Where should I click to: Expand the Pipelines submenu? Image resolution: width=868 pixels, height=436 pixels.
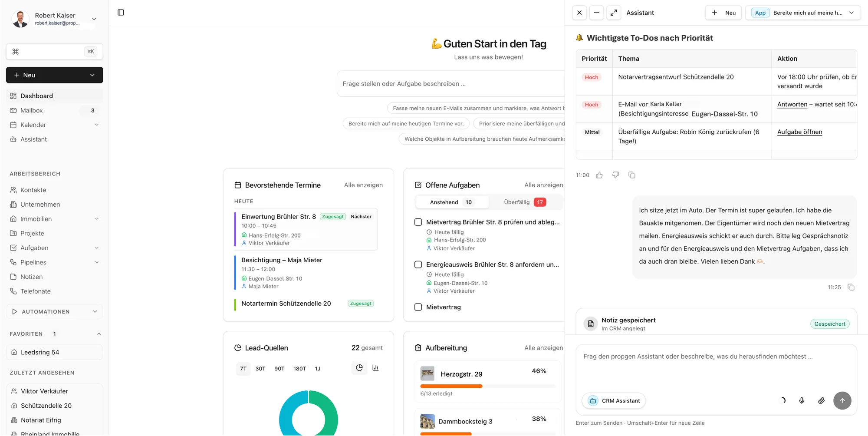[x=97, y=262]
